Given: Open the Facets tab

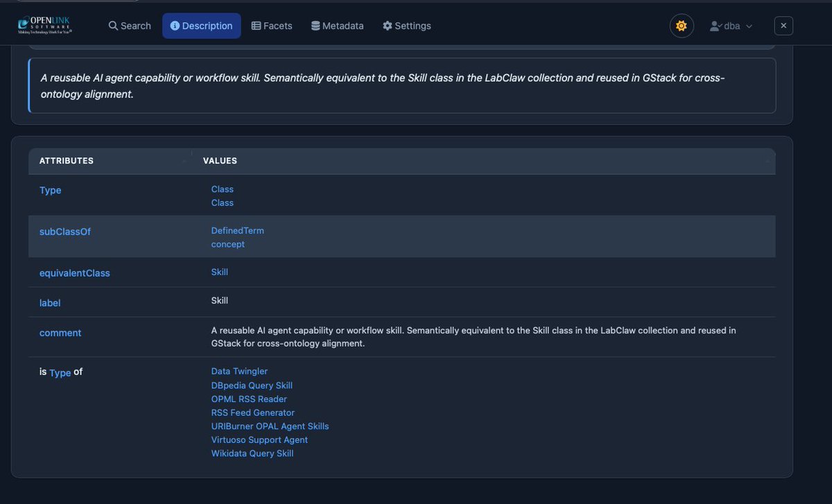Looking at the screenshot, I should point(272,26).
